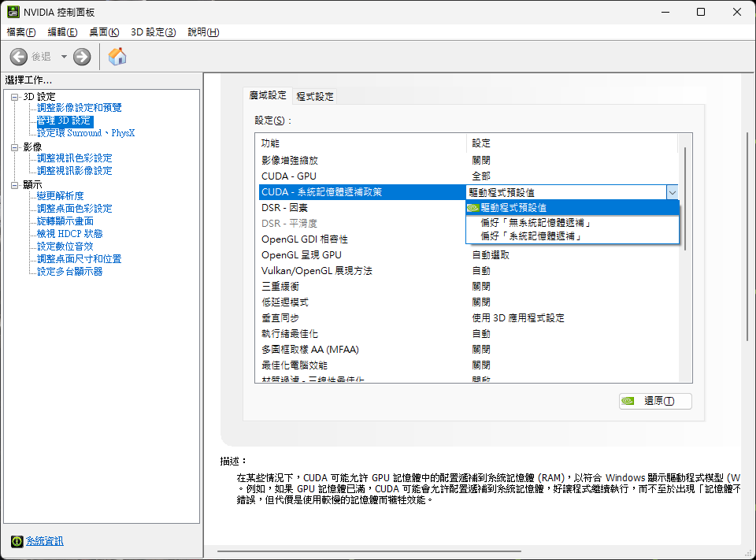Collapse the 3D 設定 tree node
The width and height of the screenshot is (756, 560).
pyautogui.click(x=14, y=97)
